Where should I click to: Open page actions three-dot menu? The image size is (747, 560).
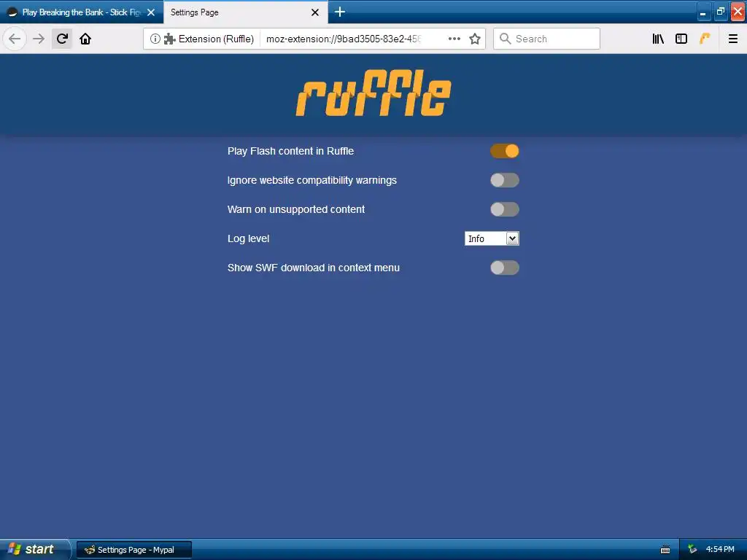[454, 39]
